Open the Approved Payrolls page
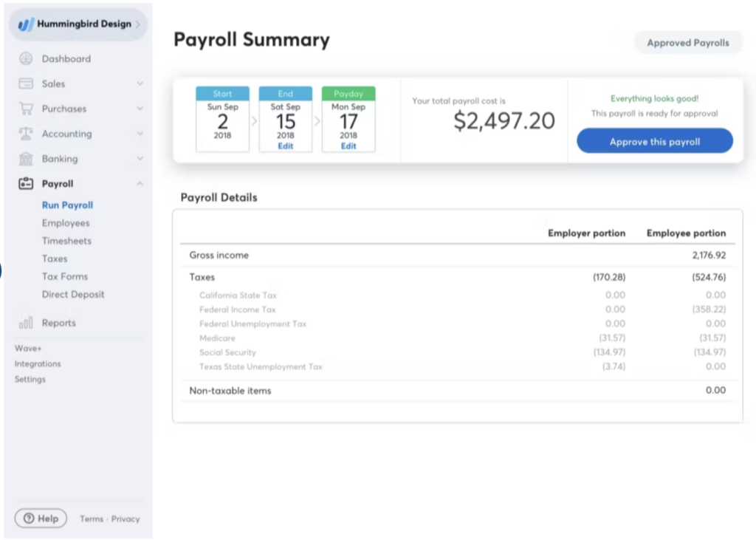756x540 pixels. (687, 42)
